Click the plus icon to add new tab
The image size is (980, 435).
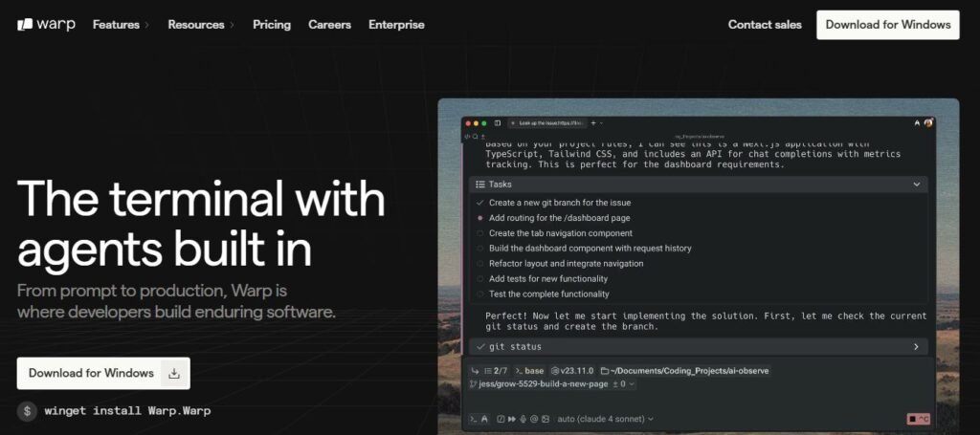coord(593,123)
